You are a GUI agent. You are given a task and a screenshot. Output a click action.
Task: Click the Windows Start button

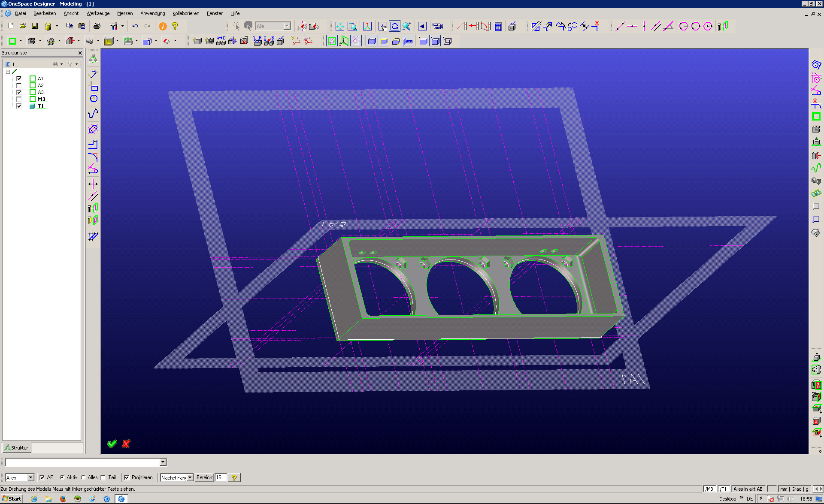12,498
